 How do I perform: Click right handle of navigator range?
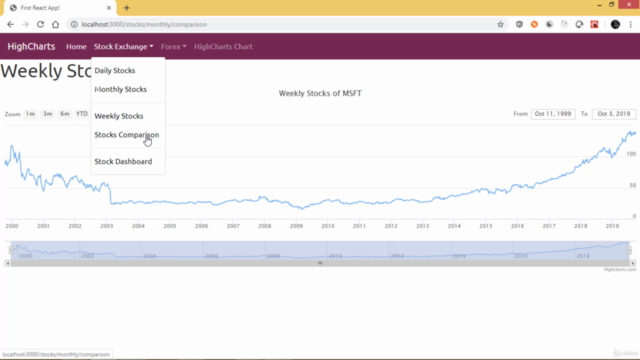click(629, 250)
